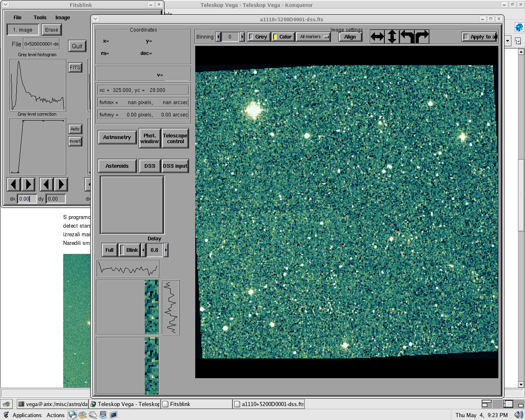Screen dimensions: 525x420
Task: Switch to the vega@arix terminal taskbar entry
Action: pyautogui.click(x=53, y=404)
